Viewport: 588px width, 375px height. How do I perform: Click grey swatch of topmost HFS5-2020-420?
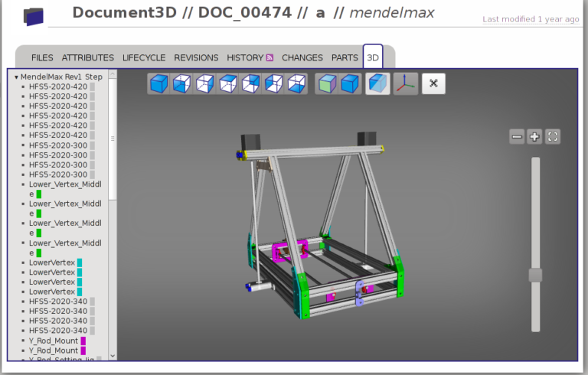click(92, 86)
